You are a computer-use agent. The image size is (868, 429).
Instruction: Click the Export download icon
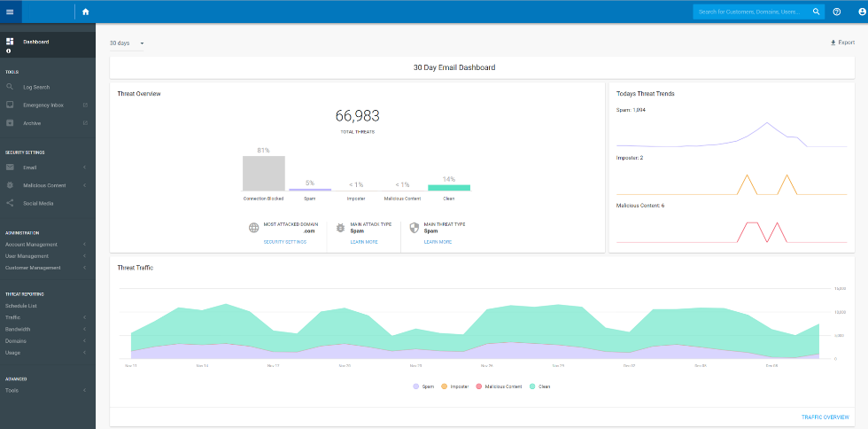[833, 43]
